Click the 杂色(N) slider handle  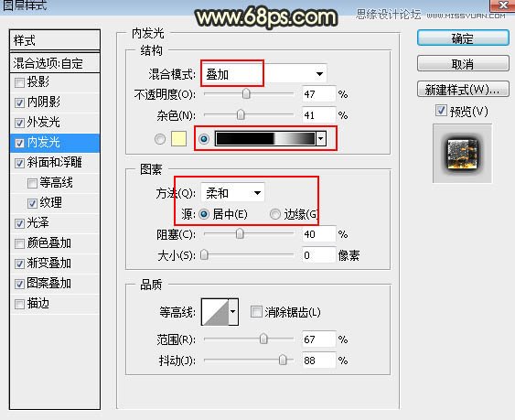coord(241,115)
